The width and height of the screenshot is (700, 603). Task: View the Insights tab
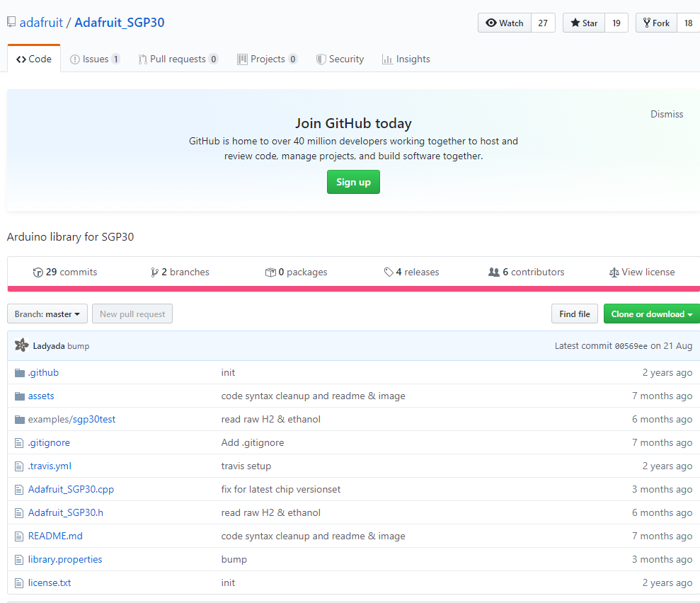click(x=406, y=59)
